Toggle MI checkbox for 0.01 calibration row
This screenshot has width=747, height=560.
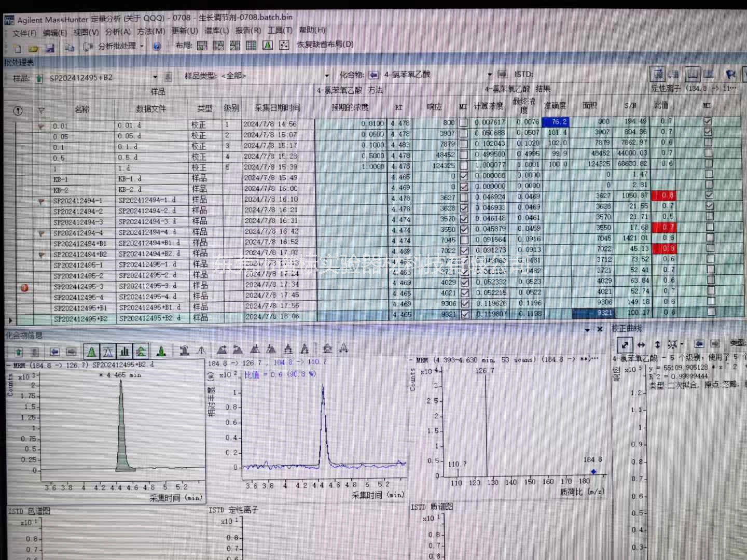click(x=463, y=123)
